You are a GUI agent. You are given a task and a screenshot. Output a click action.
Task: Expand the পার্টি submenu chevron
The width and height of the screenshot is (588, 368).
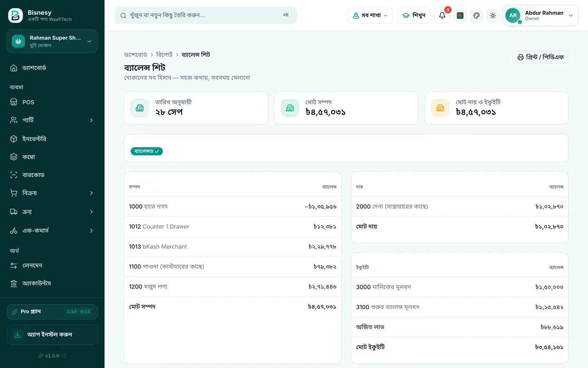click(91, 120)
